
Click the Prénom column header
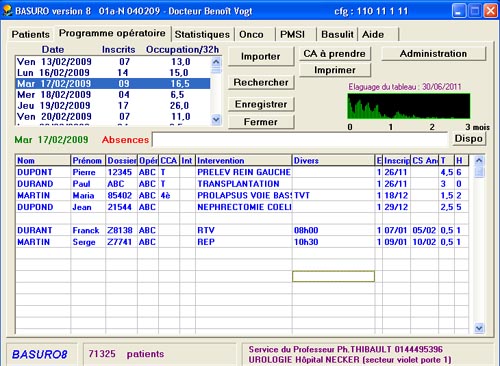(88, 161)
